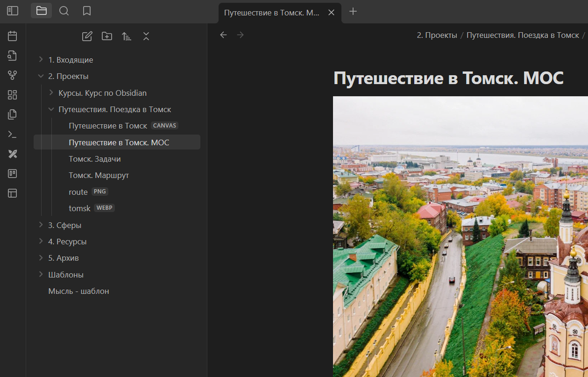
Task: Expand the '1. Входящие' folder
Action: [40, 59]
